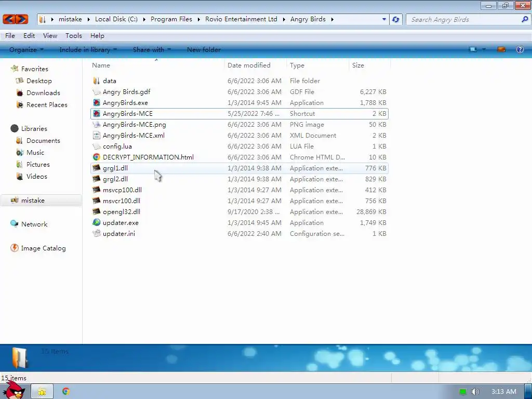Open the Tools menu
The height and width of the screenshot is (399, 532).
74,36
